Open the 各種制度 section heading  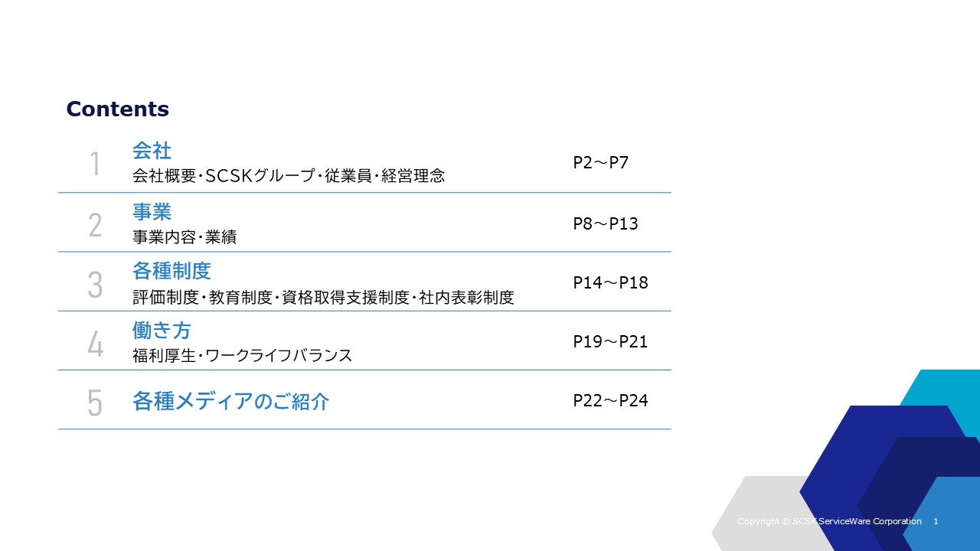(x=171, y=271)
